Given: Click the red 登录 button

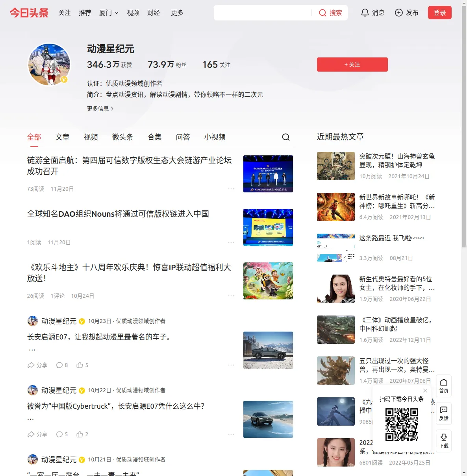Looking at the screenshot, I should click(x=440, y=13).
